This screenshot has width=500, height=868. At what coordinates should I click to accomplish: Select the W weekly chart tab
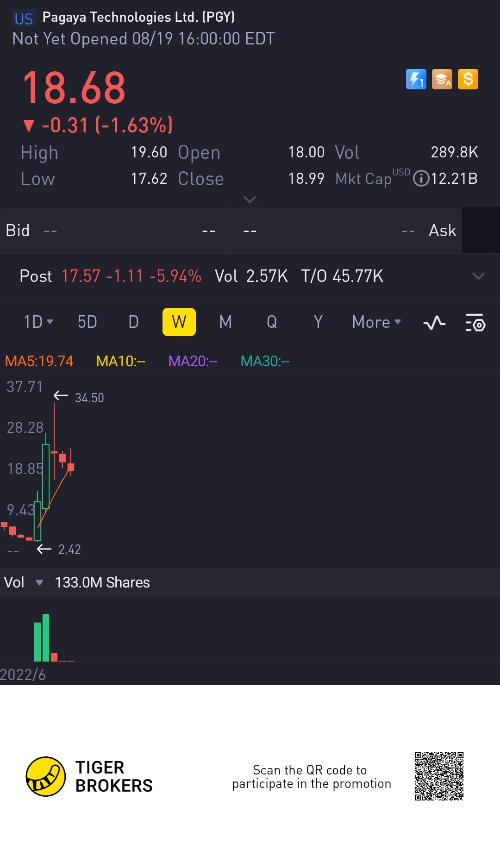(x=179, y=322)
